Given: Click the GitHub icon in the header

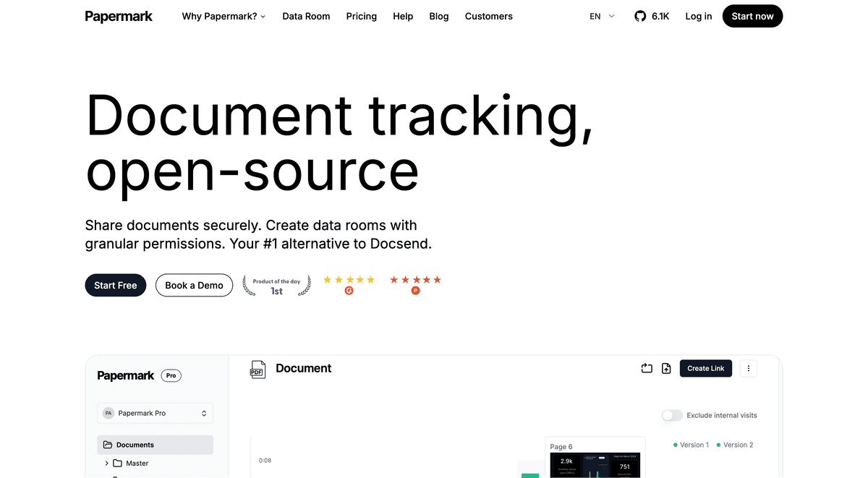Looking at the screenshot, I should pos(640,16).
